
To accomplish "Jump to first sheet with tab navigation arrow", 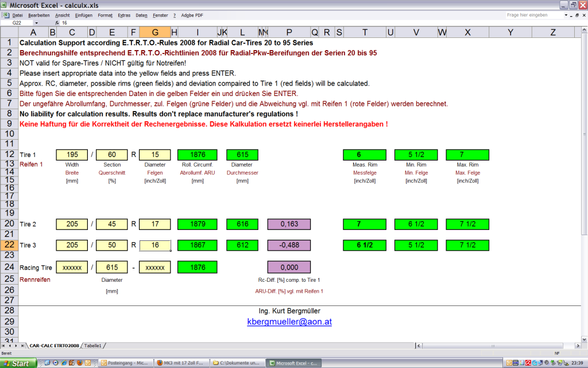I will pos(5,346).
